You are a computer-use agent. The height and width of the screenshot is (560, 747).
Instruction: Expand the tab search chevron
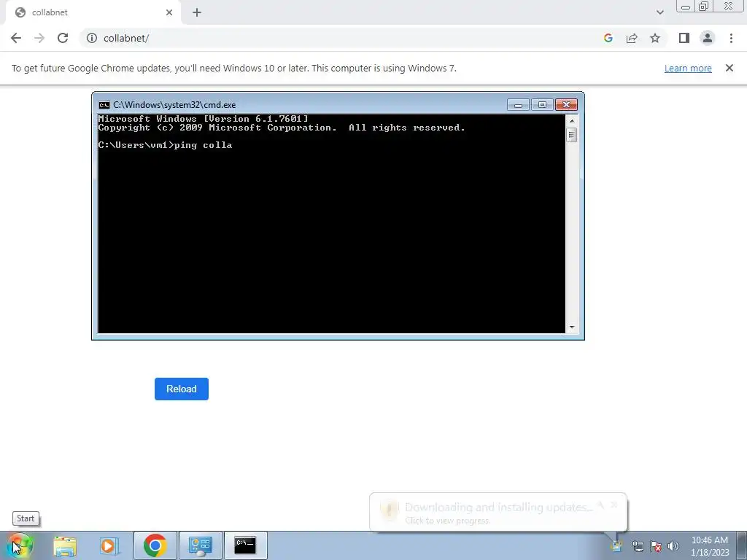[659, 12]
